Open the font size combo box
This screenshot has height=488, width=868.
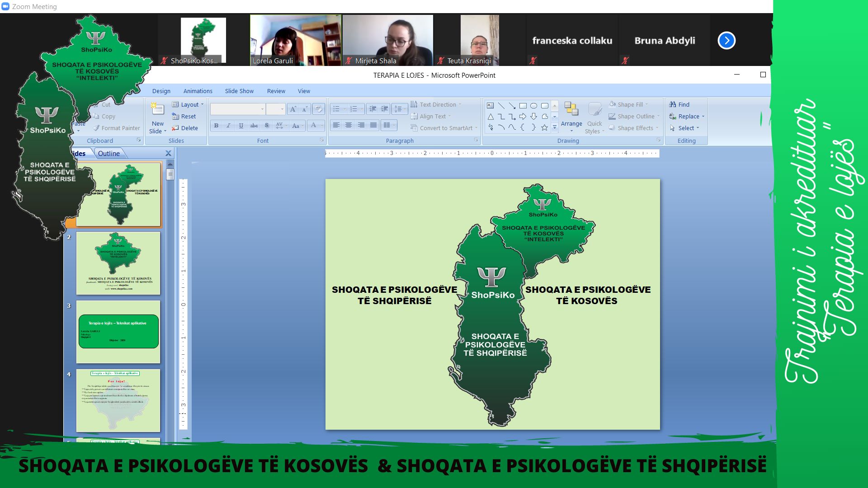pyautogui.click(x=275, y=109)
